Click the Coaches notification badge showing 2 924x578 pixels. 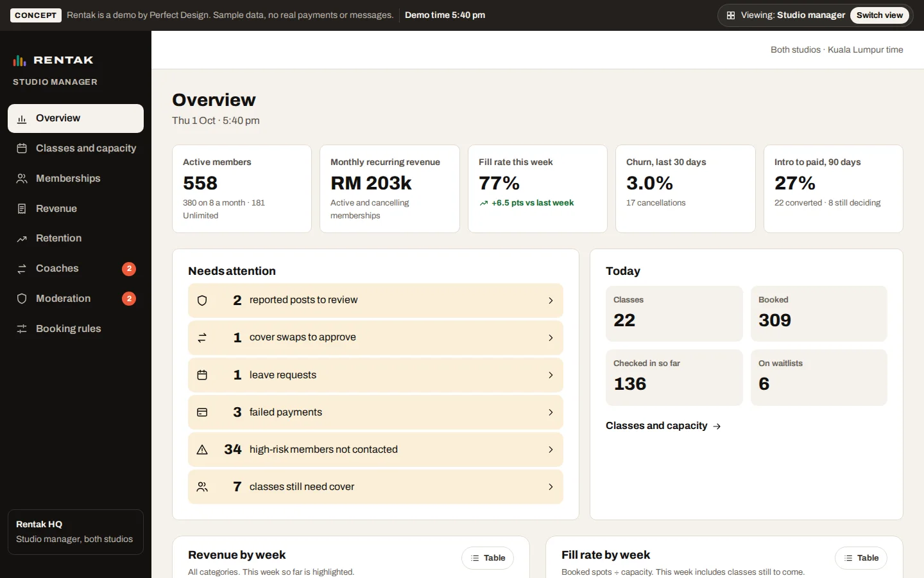[129, 268]
